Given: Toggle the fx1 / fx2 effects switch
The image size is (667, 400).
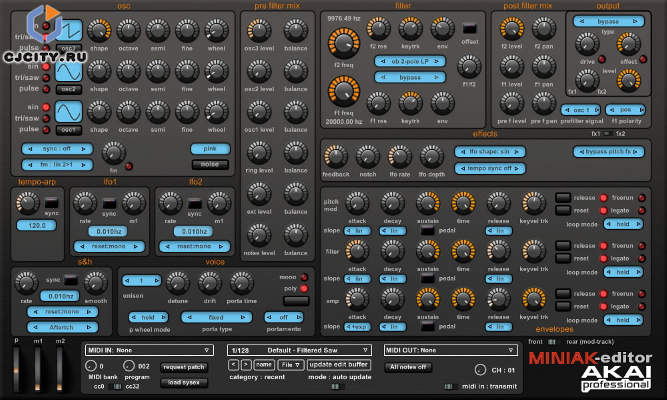Looking at the screenshot, I should click(608, 134).
